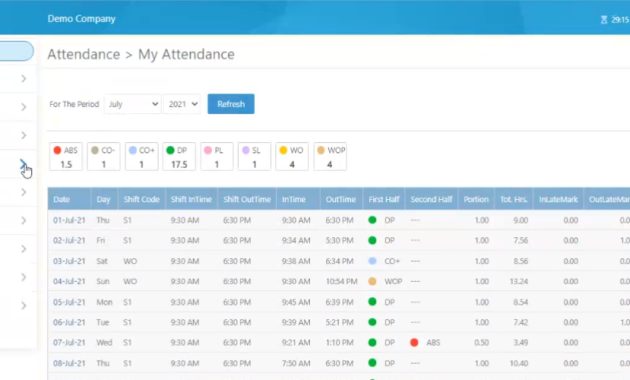Image resolution: width=630 pixels, height=380 pixels.
Task: Click green DP dot in 01-Jul-21 row
Action: [x=372, y=220]
